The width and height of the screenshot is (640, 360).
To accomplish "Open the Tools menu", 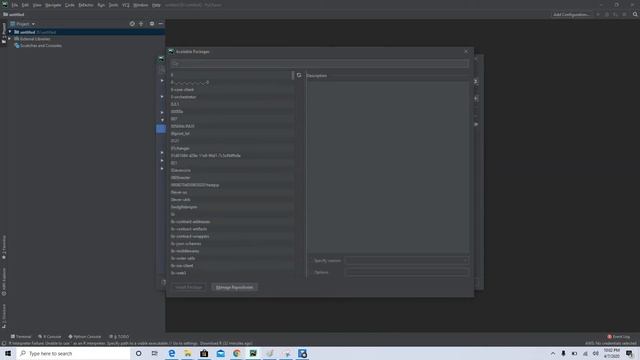I will pyautogui.click(x=113, y=5).
